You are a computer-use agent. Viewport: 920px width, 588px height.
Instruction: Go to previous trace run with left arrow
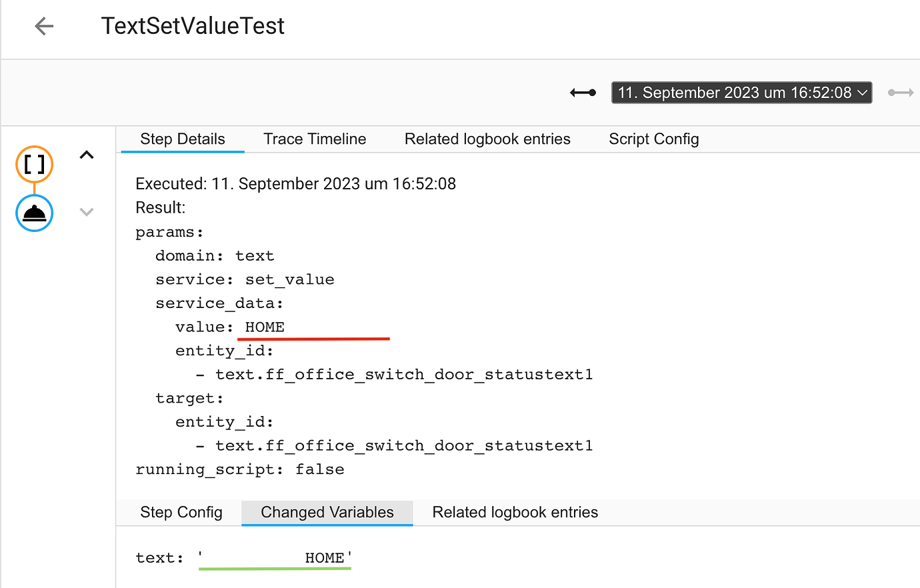tap(581, 93)
